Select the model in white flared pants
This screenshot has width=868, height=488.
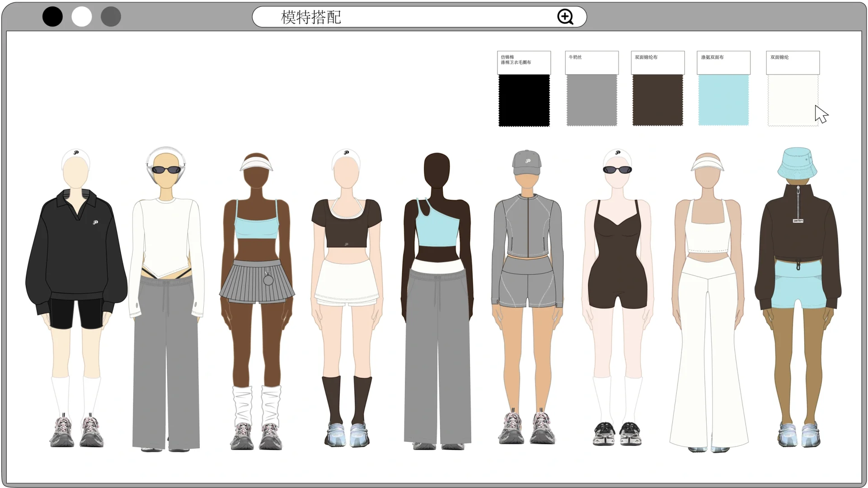708,302
